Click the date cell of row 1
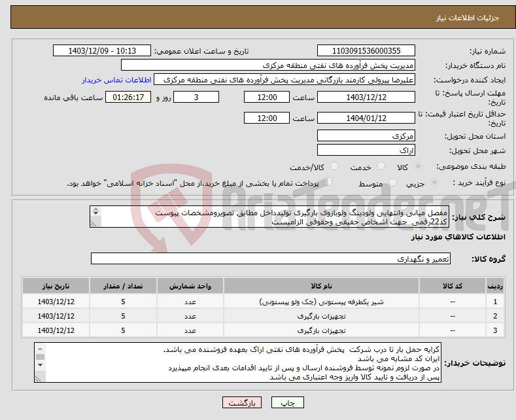516x420 pixels. [56, 302]
